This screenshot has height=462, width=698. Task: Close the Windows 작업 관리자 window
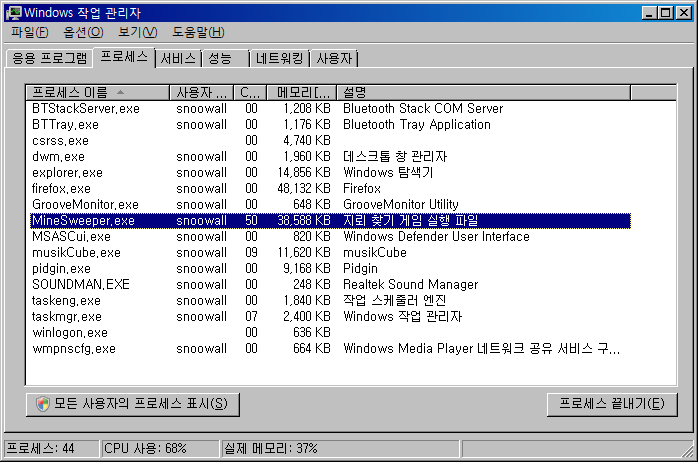684,12
